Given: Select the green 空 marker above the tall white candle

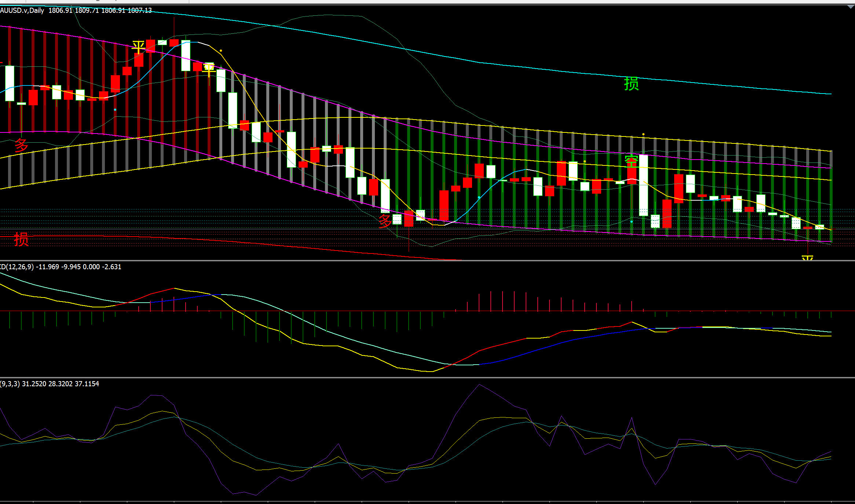Looking at the screenshot, I should [x=631, y=161].
